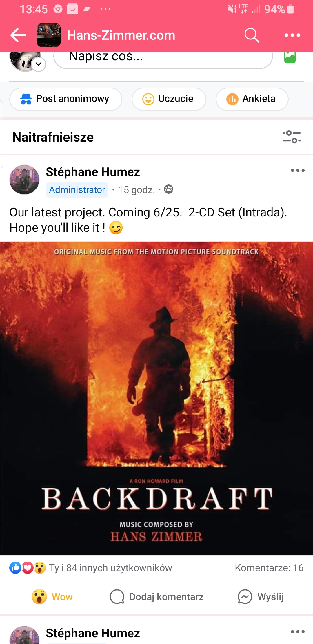
Task: Send the post via Wyślij
Action: click(260, 597)
